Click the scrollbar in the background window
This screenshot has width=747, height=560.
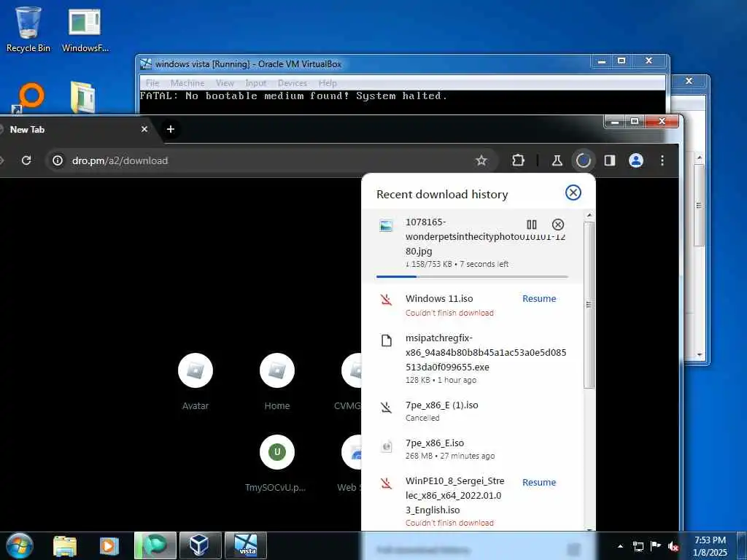pyautogui.click(x=699, y=205)
